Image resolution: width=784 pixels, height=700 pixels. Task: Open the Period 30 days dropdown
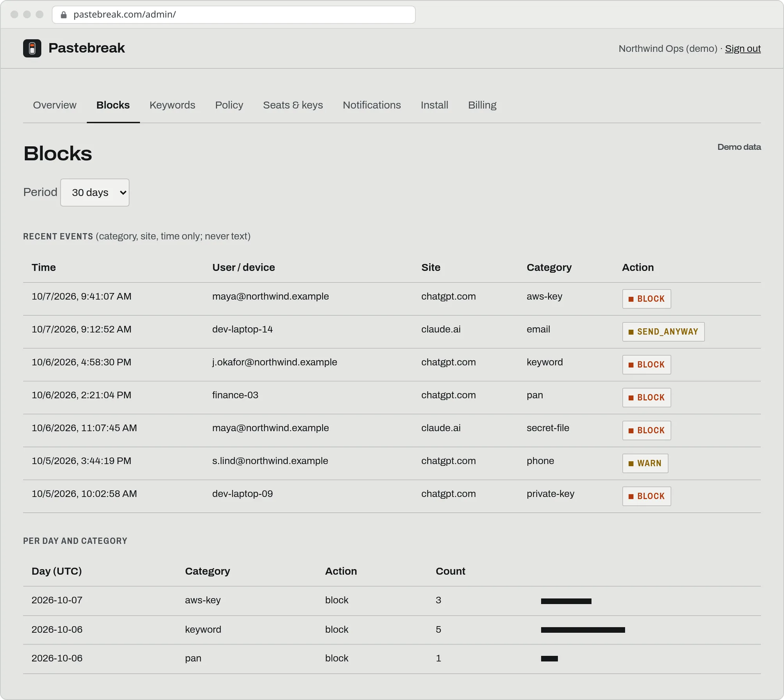coord(95,192)
